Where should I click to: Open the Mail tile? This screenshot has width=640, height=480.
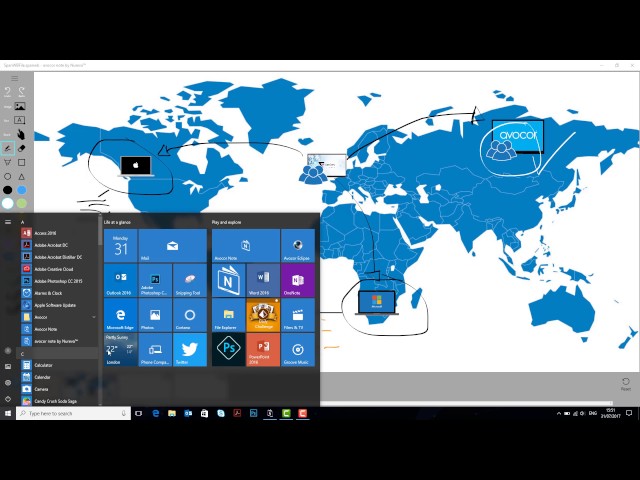[x=173, y=245]
